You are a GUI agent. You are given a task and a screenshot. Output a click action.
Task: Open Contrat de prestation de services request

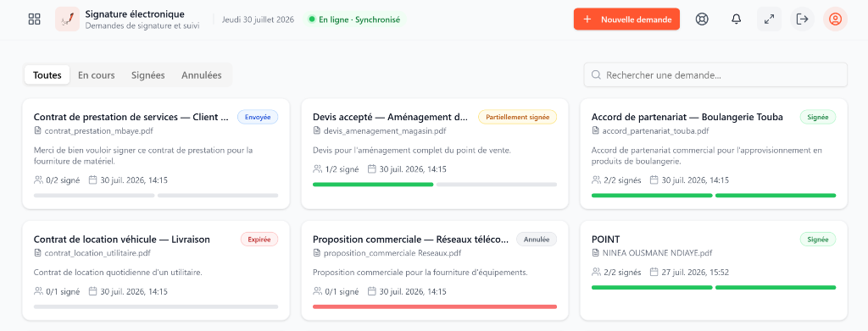tap(131, 117)
